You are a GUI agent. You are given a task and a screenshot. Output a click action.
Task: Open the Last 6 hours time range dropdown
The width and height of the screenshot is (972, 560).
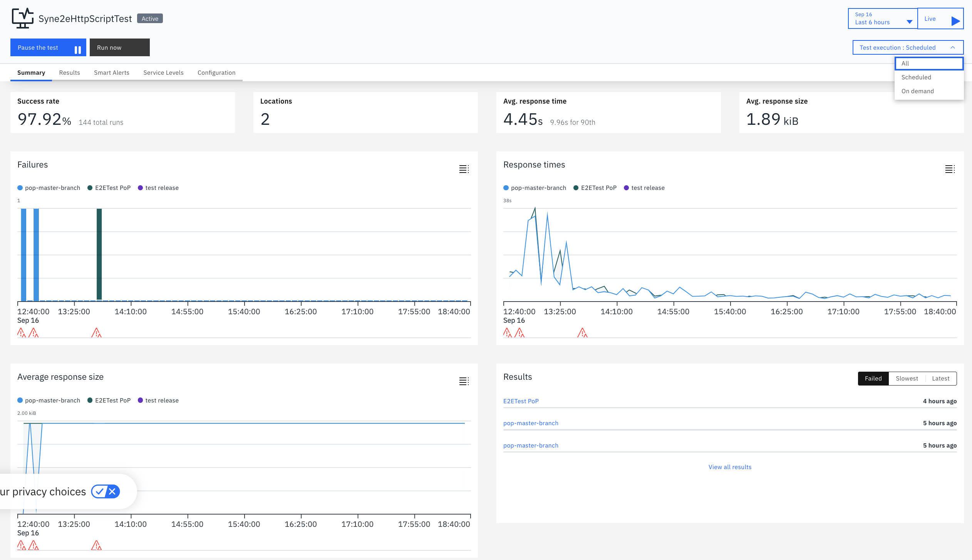883,18
